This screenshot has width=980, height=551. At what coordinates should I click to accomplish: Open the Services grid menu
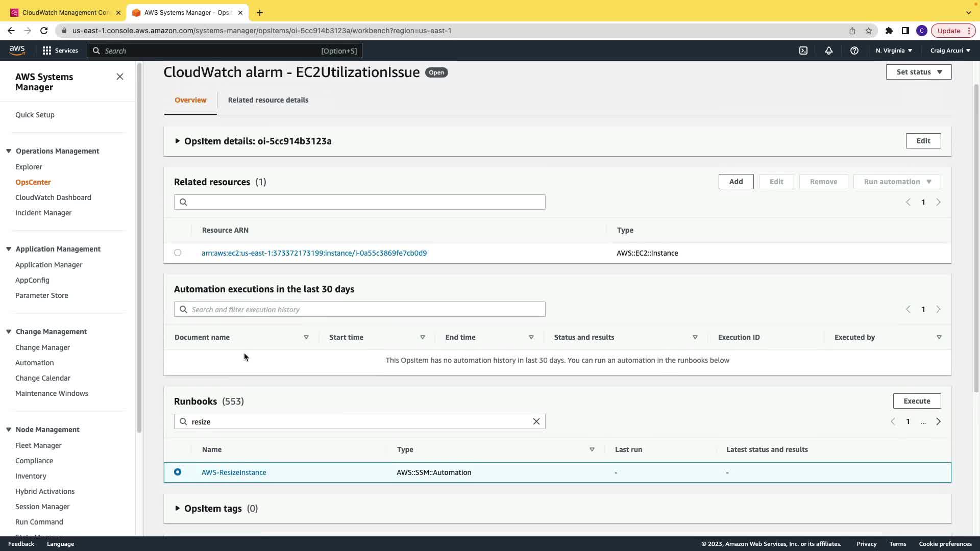(60, 51)
